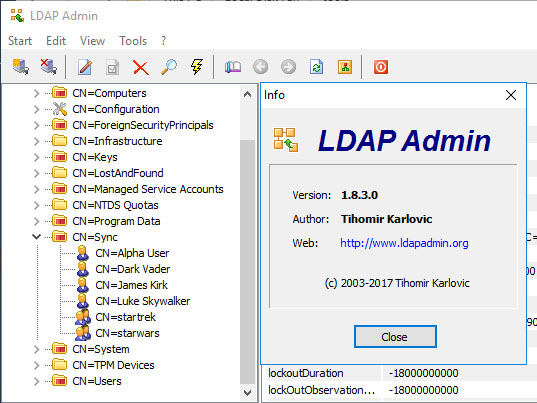
Task: Click the red power toolbar icon
Action: tap(381, 67)
